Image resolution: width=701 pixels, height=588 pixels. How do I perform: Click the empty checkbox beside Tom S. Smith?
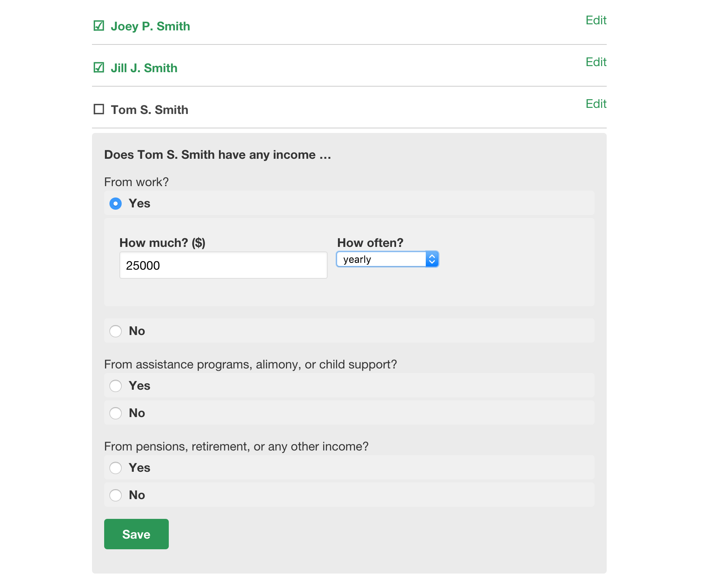(x=99, y=109)
